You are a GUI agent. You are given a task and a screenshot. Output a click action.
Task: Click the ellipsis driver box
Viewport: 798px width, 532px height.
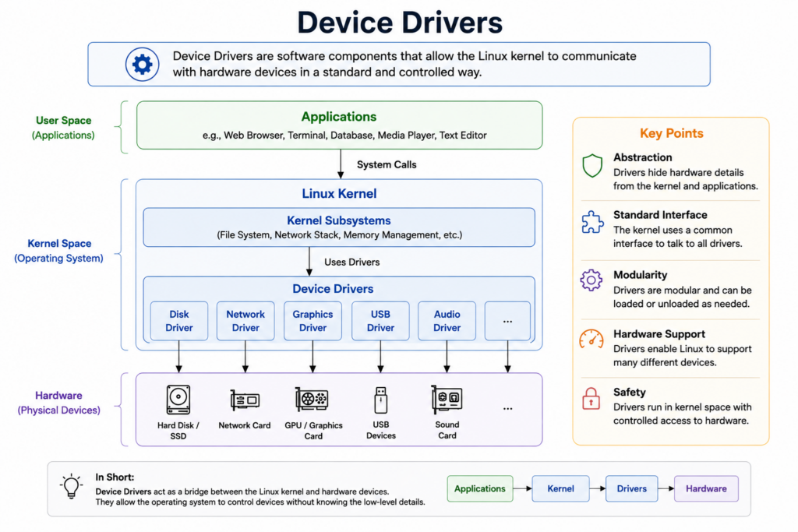507,321
